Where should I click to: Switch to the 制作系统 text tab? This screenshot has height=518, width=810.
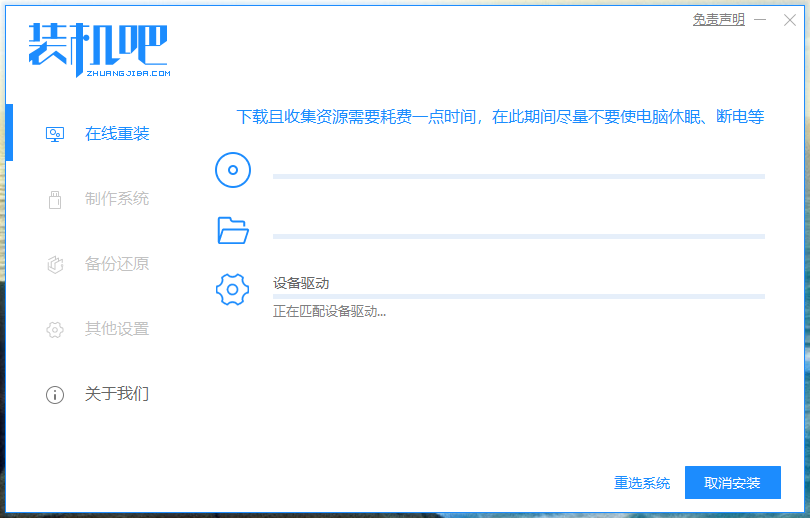click(x=117, y=199)
